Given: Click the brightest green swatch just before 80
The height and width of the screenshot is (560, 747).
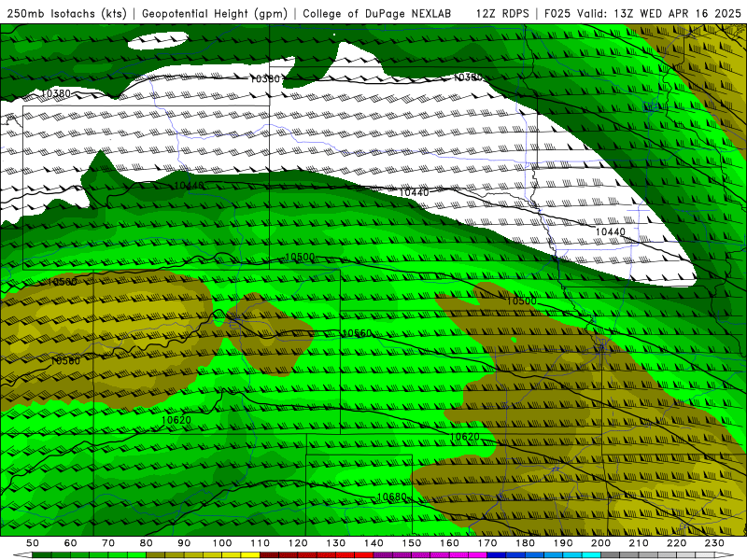Looking at the screenshot, I should click(x=136, y=555).
